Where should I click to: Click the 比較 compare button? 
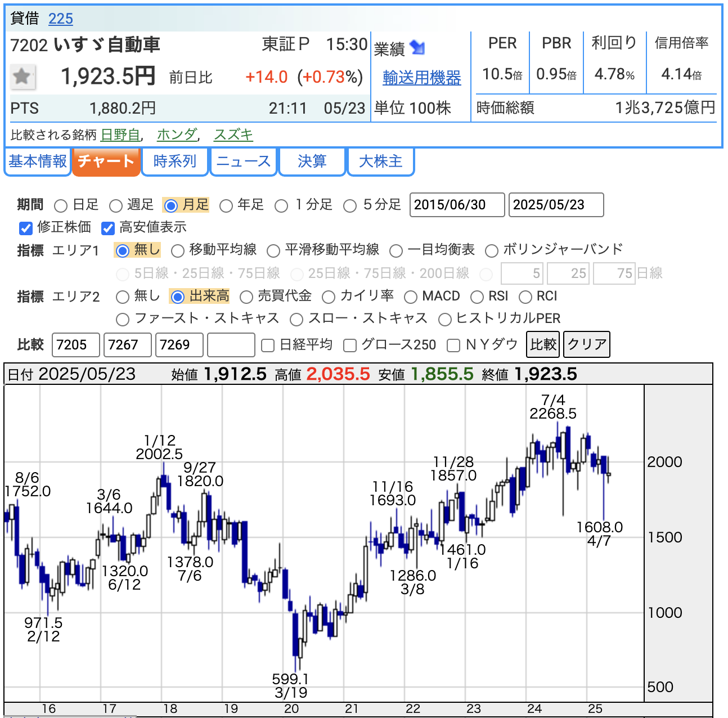coord(543,344)
